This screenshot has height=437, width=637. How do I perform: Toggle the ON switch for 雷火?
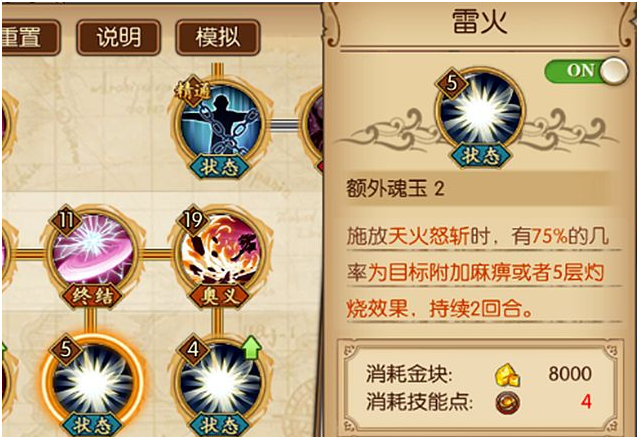586,70
